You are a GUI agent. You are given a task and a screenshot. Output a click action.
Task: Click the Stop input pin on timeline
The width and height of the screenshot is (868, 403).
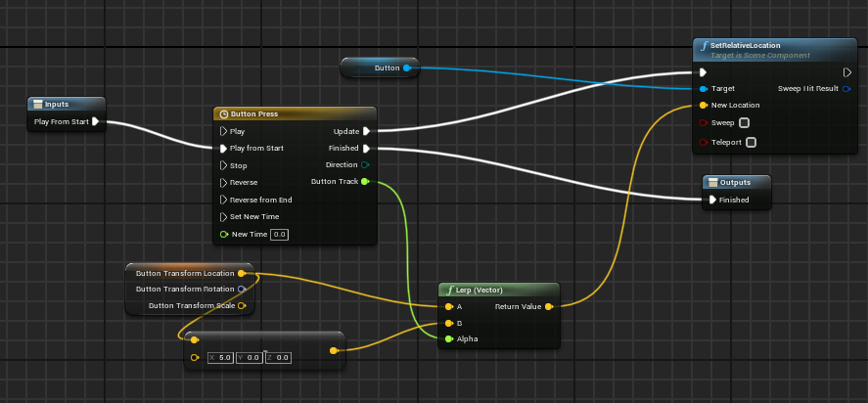(223, 165)
